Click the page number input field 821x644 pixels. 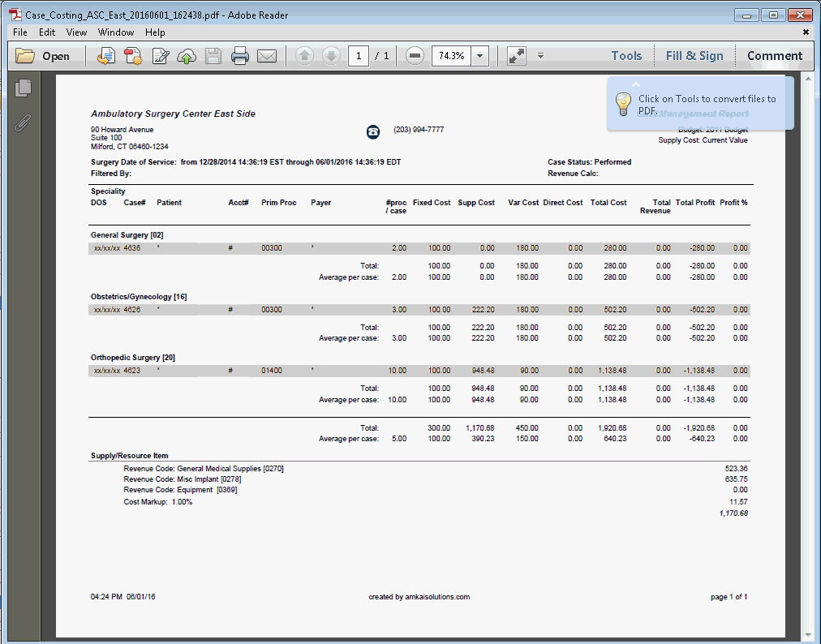(358, 55)
